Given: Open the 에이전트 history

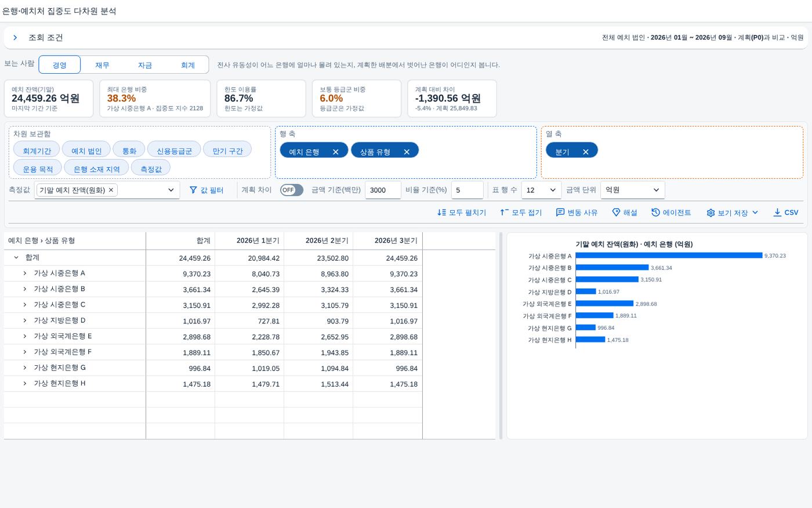Looking at the screenshot, I should coord(671,212).
